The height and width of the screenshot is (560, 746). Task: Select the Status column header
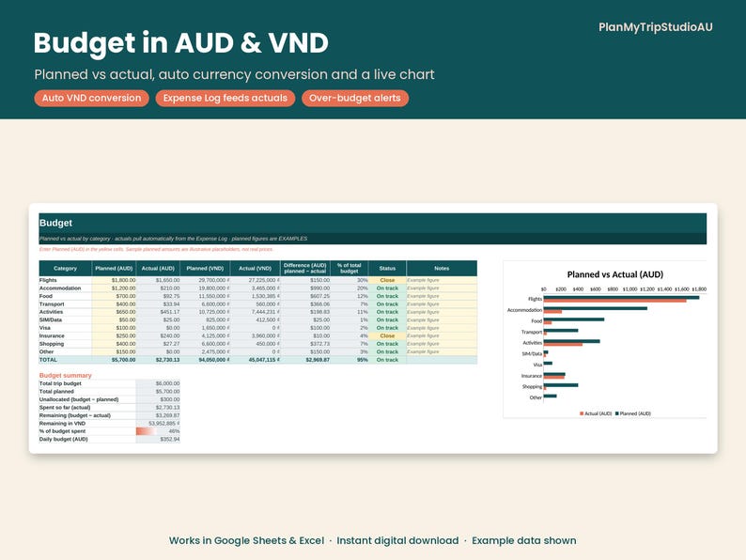coord(387,269)
